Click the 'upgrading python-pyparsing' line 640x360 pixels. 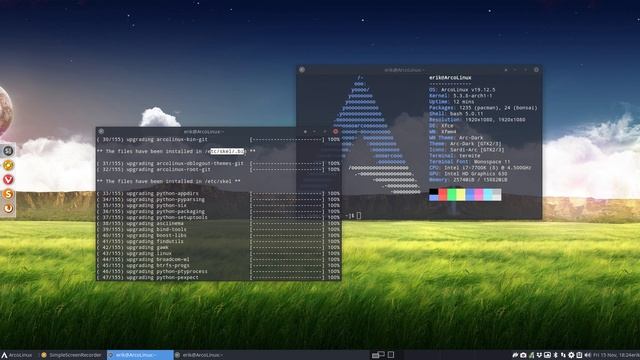[x=165, y=200]
